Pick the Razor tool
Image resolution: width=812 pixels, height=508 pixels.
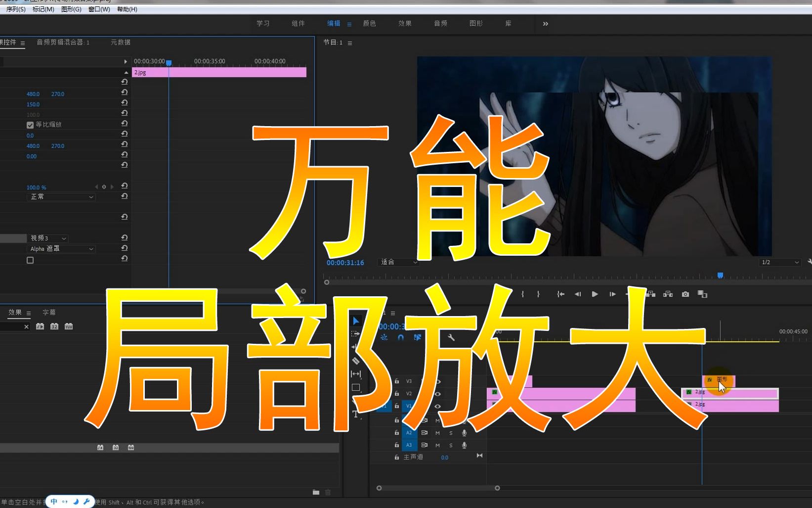click(356, 361)
